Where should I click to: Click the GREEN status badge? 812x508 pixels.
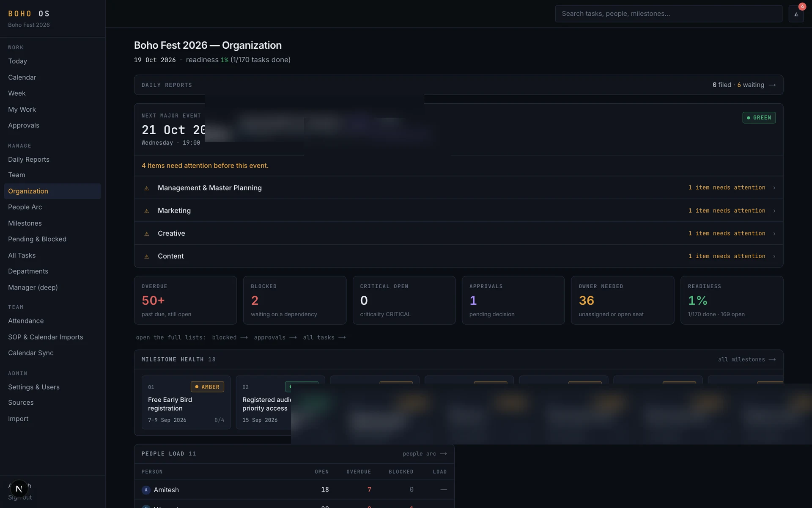pos(759,118)
